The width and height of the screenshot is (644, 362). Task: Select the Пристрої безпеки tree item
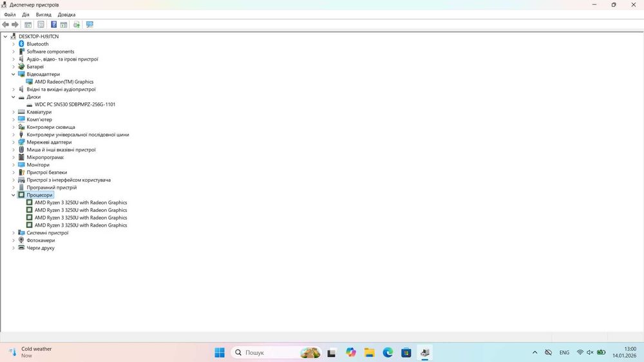coord(47,173)
